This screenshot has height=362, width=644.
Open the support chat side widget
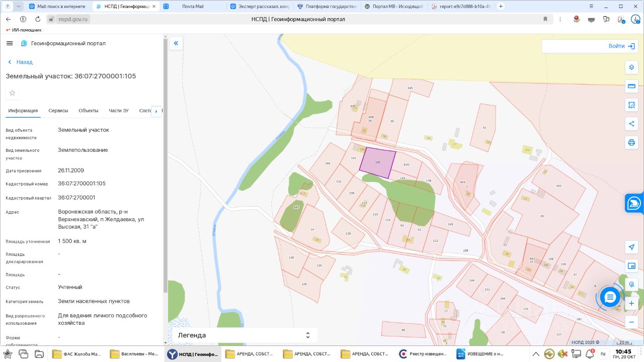click(x=634, y=203)
